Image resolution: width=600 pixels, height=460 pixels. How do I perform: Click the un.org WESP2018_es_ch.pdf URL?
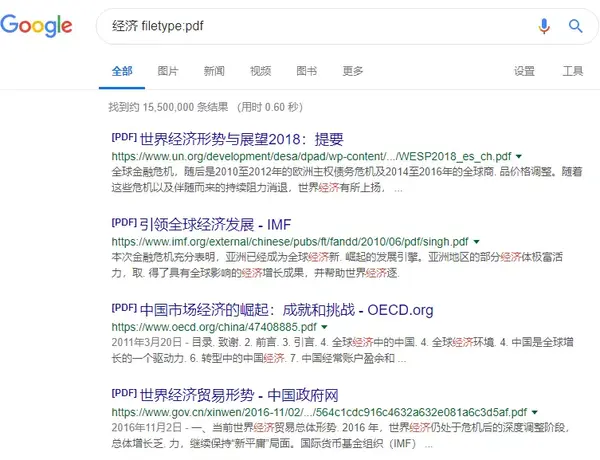[x=311, y=156]
